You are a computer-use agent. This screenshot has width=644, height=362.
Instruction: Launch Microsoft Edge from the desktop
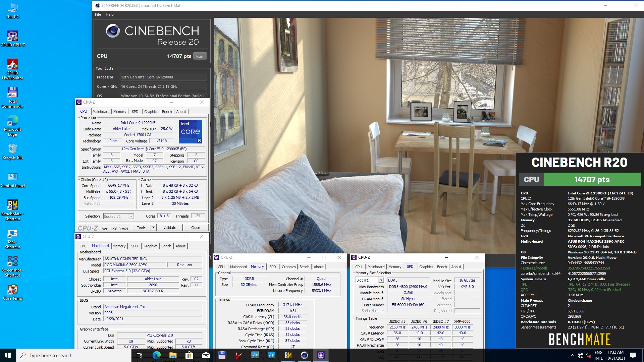12,126
